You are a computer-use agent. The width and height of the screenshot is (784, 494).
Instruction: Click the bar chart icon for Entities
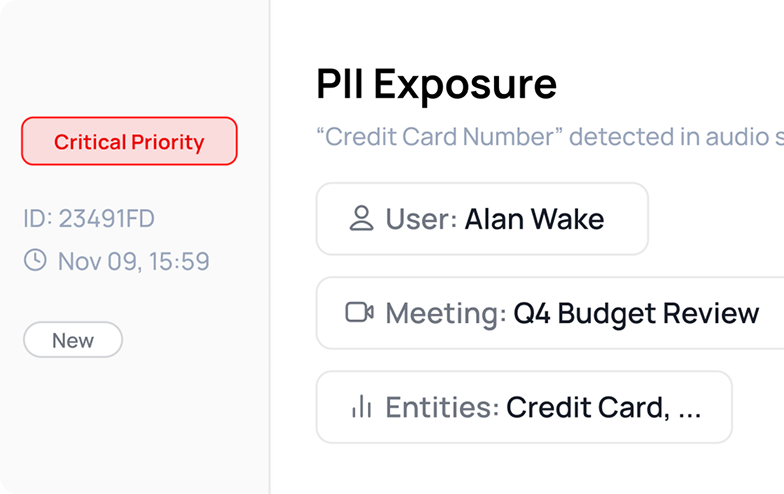361,407
